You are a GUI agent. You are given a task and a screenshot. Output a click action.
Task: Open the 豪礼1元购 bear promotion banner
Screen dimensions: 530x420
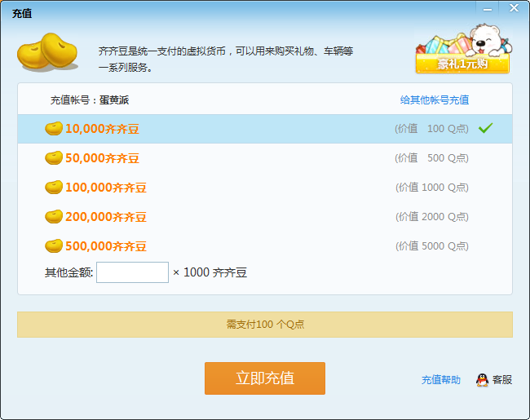pos(463,48)
